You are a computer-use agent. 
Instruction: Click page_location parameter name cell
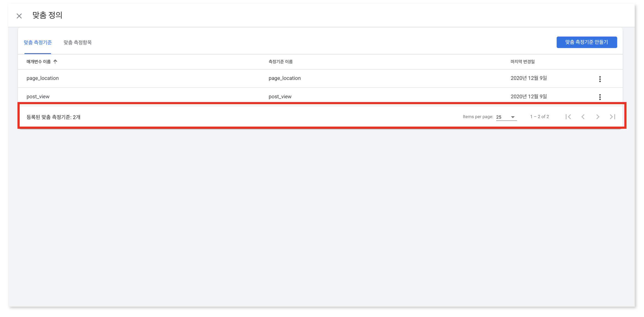[43, 78]
